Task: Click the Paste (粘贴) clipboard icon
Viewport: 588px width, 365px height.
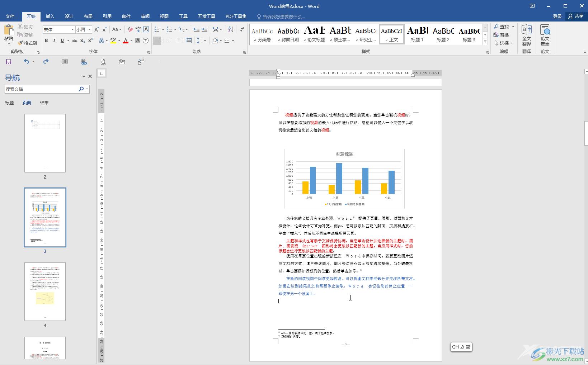Action: coord(9,30)
